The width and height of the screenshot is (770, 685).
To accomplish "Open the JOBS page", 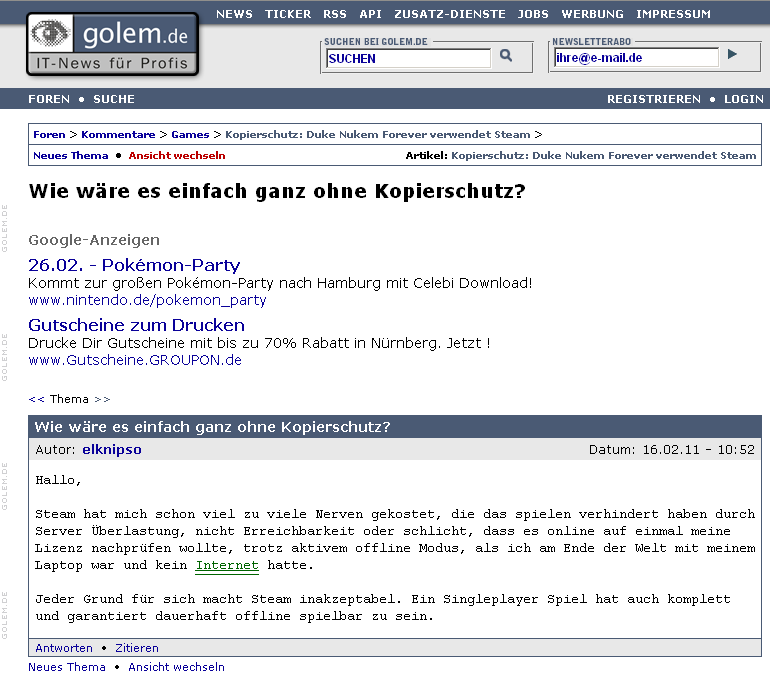I will pos(533,14).
